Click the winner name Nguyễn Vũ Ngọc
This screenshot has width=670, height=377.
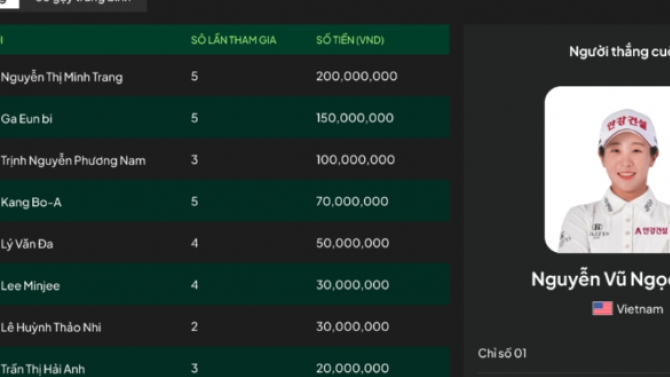[600, 279]
